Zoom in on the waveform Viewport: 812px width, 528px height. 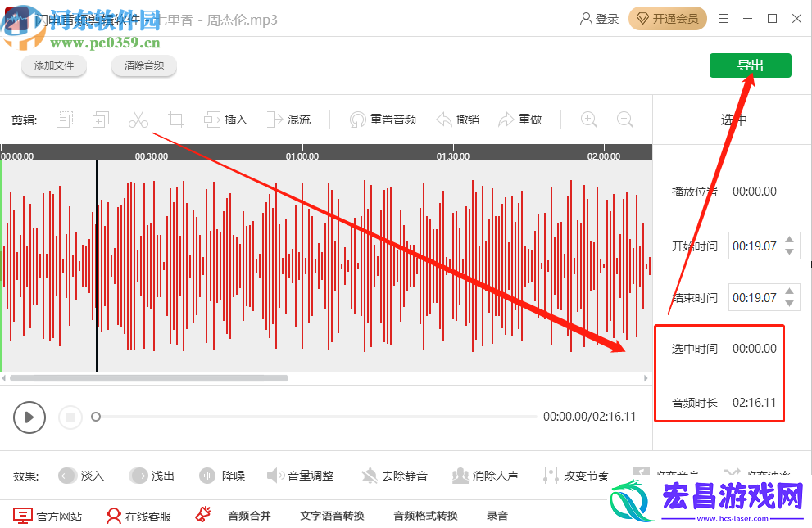click(x=589, y=120)
